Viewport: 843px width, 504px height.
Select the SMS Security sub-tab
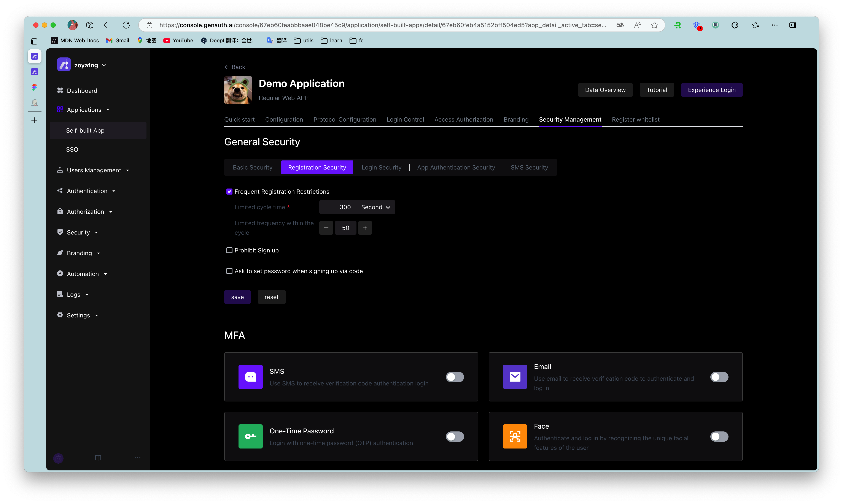(529, 167)
